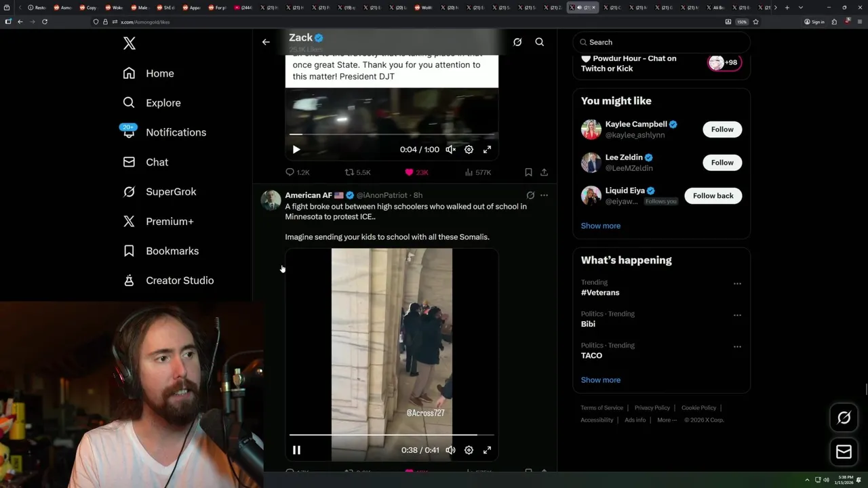Repost the post with 5.5K reposts
Image resolution: width=868 pixels, height=488 pixels.
click(x=357, y=172)
